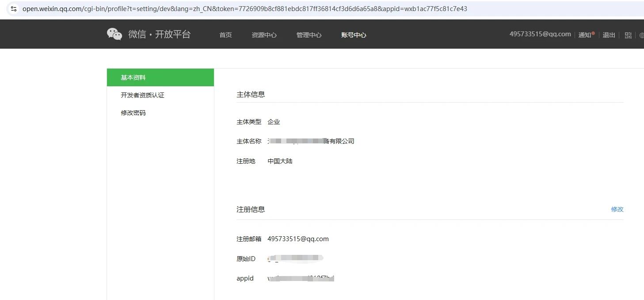Click the 主体类型 label

(249, 122)
